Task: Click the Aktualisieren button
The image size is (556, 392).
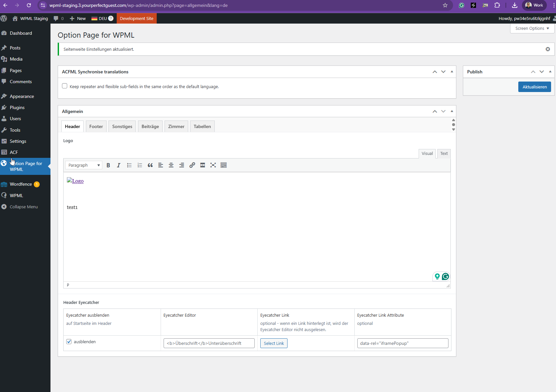Action: click(x=534, y=87)
